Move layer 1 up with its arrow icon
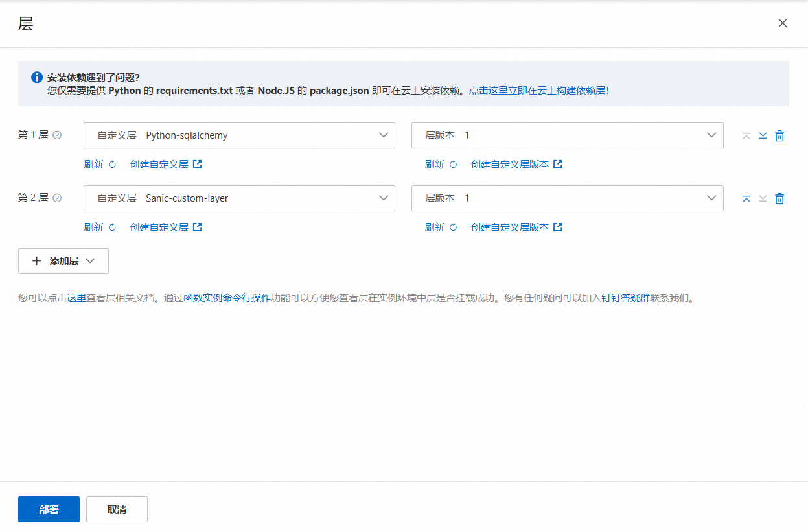 (746, 135)
